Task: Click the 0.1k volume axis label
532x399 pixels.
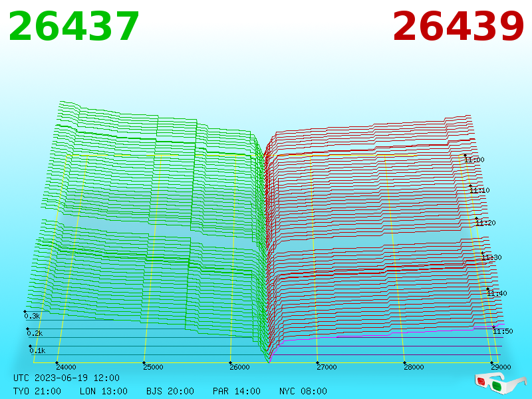Action: (37, 351)
